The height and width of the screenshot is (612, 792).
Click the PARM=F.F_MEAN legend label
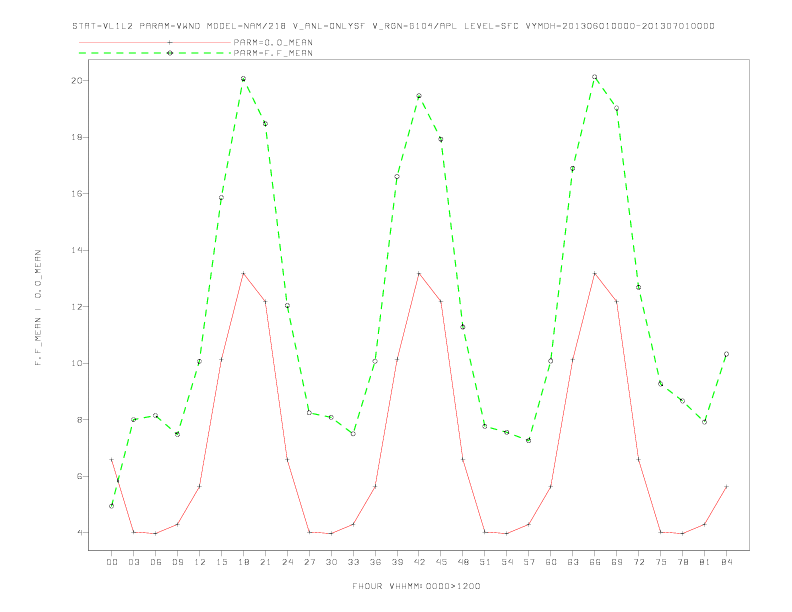click(x=273, y=53)
